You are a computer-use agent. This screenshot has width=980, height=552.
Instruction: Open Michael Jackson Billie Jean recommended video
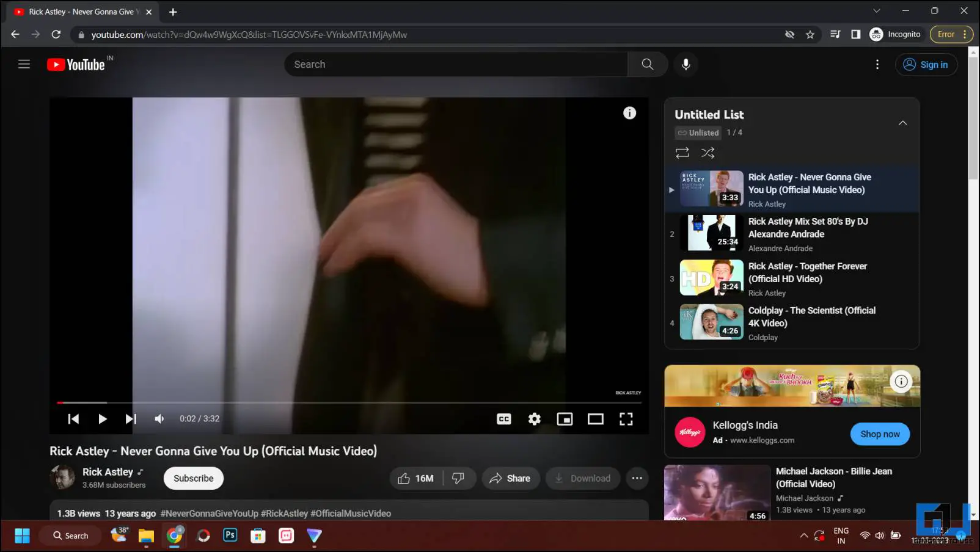tap(792, 493)
